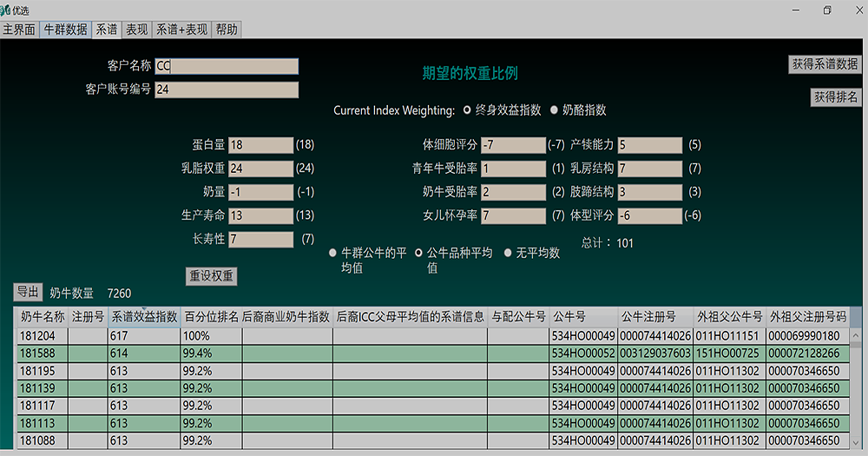Focus the 蛋白量 weight input box
868x456 pixels.
tap(260, 145)
